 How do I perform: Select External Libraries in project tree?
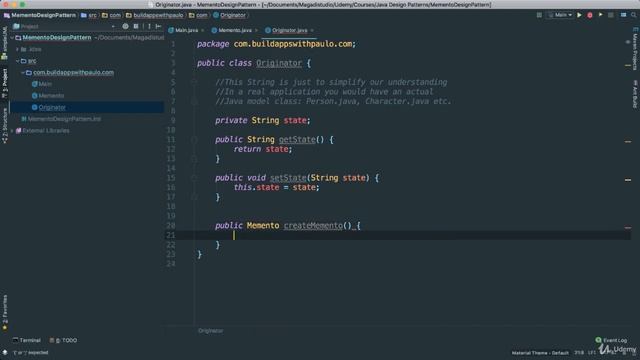pos(46,131)
